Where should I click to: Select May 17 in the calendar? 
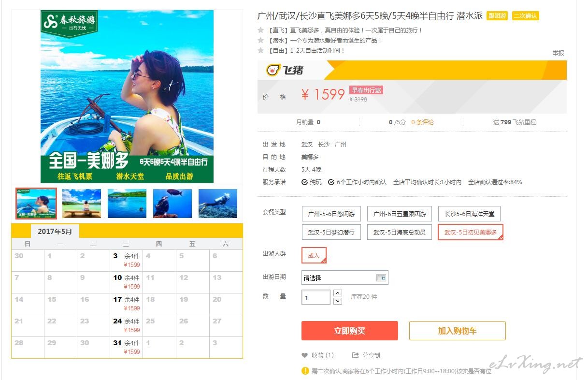click(126, 304)
